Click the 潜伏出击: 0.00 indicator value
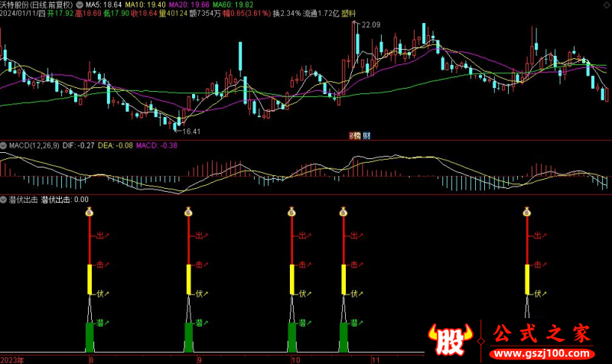Viewport: 612px width, 364px height. (x=65, y=200)
